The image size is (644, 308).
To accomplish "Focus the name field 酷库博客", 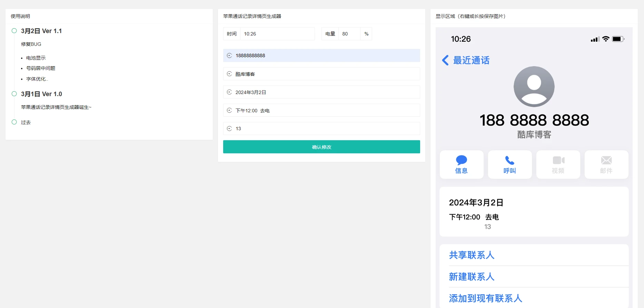I will [321, 74].
